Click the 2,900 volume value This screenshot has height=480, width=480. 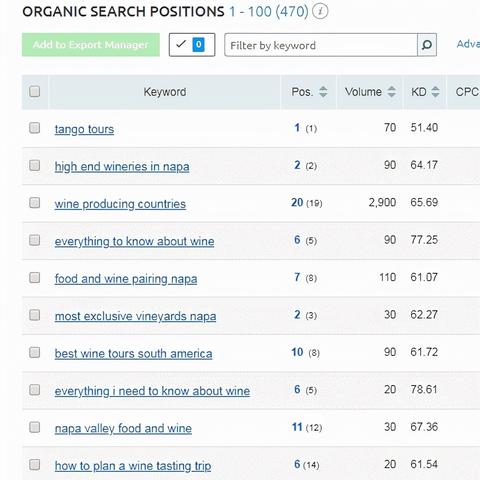382,202
